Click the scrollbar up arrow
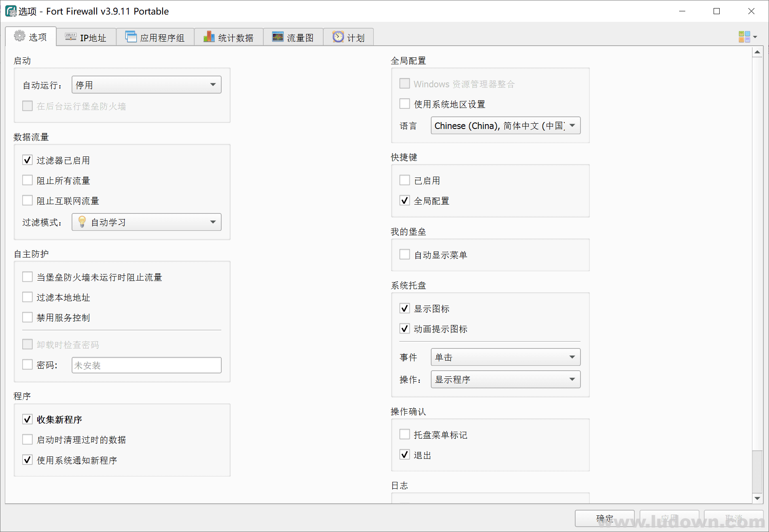The width and height of the screenshot is (769, 532). (757, 52)
